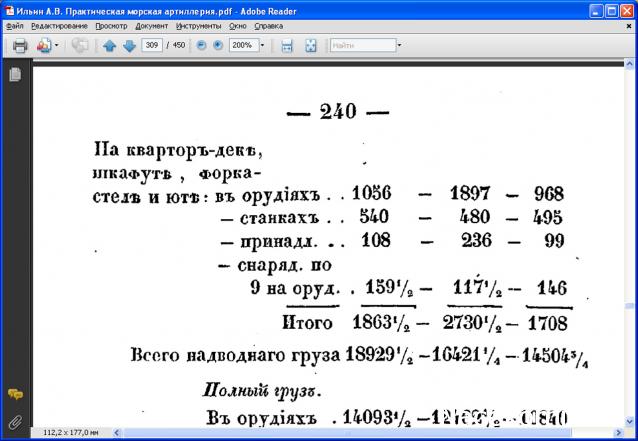Click the zoom level field showing 200%

pyautogui.click(x=244, y=45)
